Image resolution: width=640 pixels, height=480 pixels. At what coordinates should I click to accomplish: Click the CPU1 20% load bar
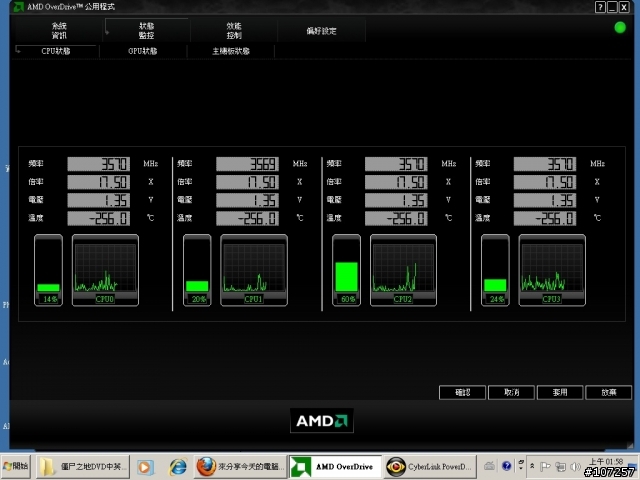(197, 270)
